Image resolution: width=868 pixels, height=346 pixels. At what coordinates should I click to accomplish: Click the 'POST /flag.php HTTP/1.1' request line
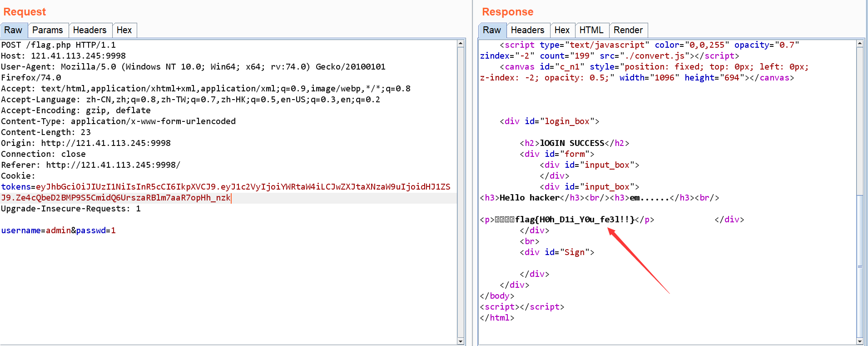tap(59, 45)
